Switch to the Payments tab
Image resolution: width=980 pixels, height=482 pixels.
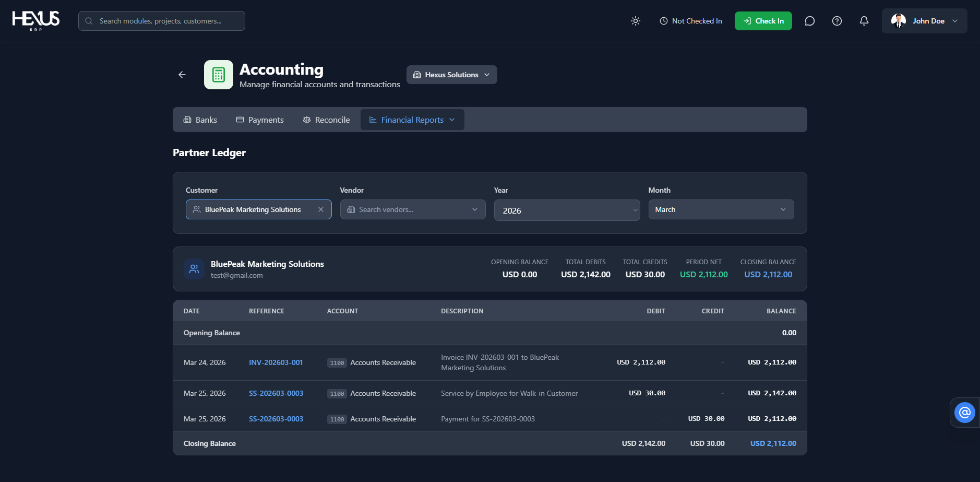pyautogui.click(x=260, y=120)
